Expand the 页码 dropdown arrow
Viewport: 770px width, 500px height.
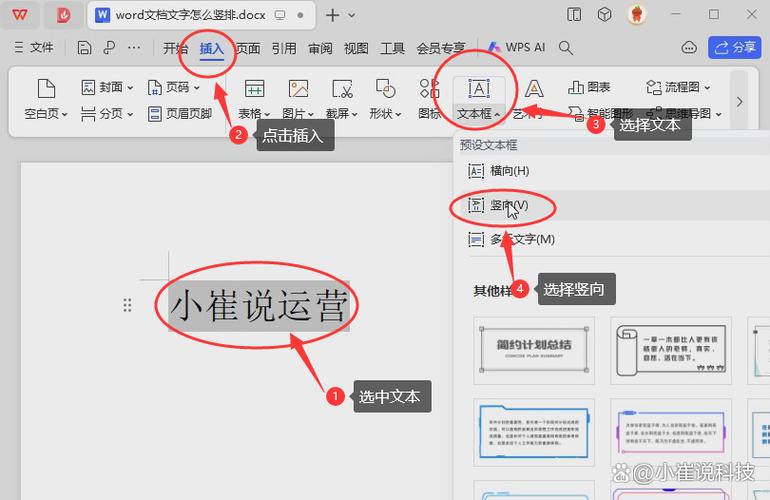click(x=196, y=88)
